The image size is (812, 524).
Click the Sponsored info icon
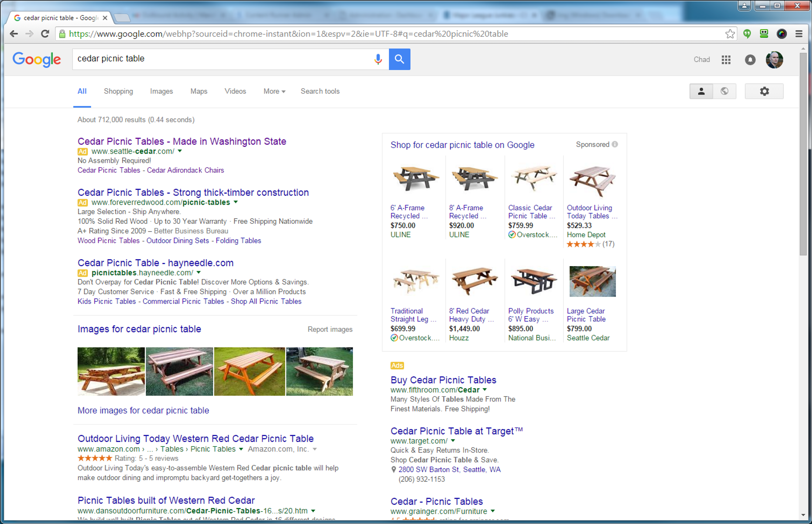tap(615, 144)
